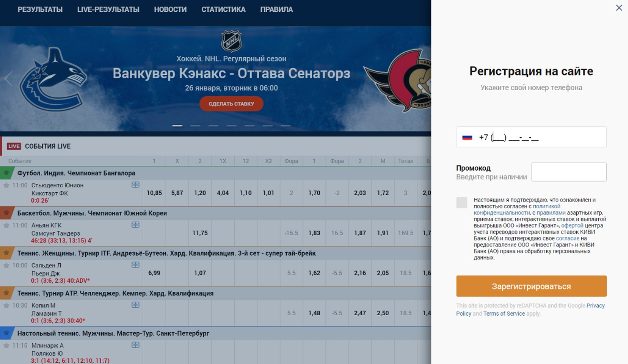Image resolution: width=628 pixels, height=364 pixels.
Task: Select the second banner slide indicator
Action: pos(195,126)
